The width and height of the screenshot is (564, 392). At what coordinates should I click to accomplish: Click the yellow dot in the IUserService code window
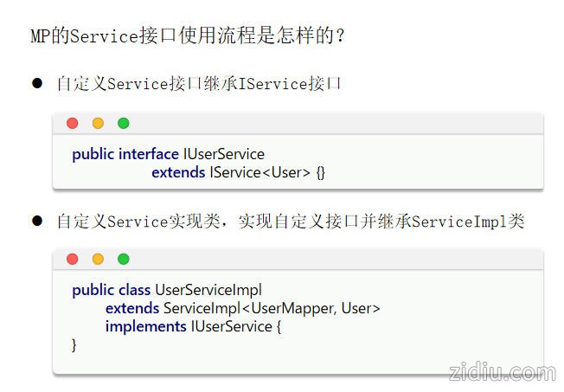tap(98, 124)
